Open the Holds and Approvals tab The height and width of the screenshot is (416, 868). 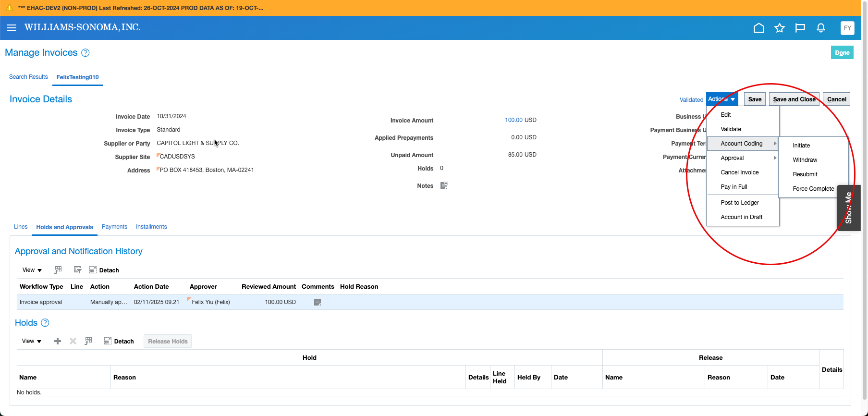[64, 227]
